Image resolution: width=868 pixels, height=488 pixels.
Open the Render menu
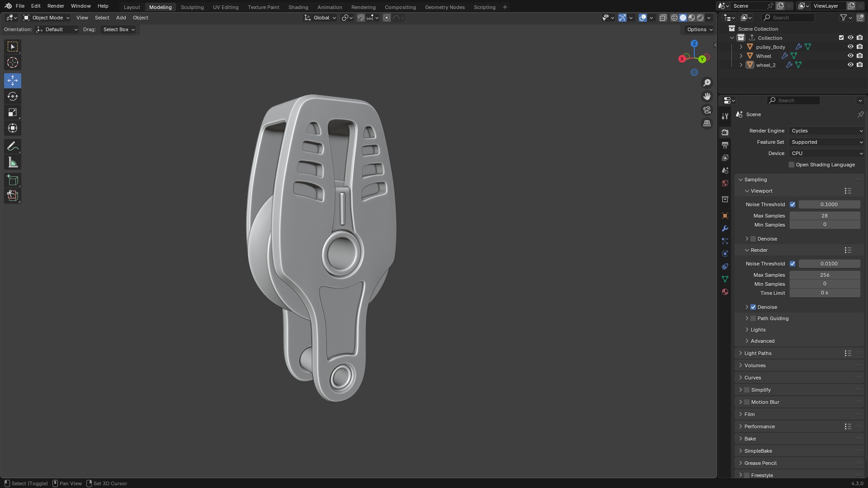(56, 6)
